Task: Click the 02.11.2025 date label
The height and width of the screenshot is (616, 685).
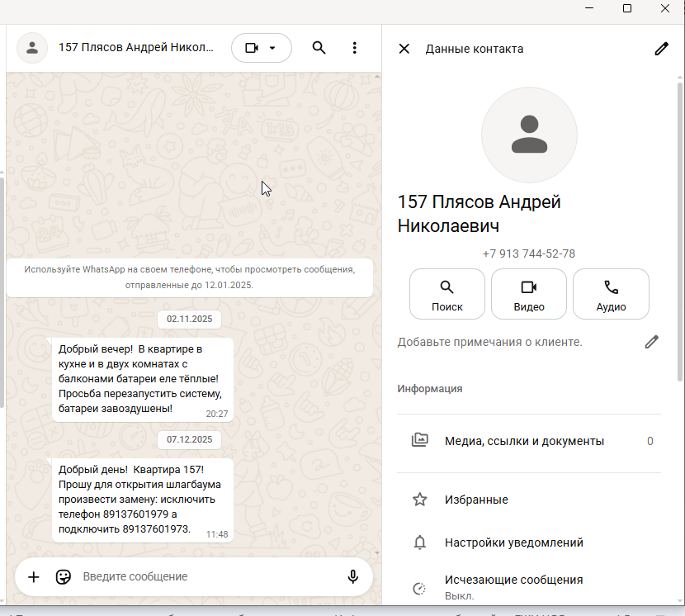Action: (189, 320)
